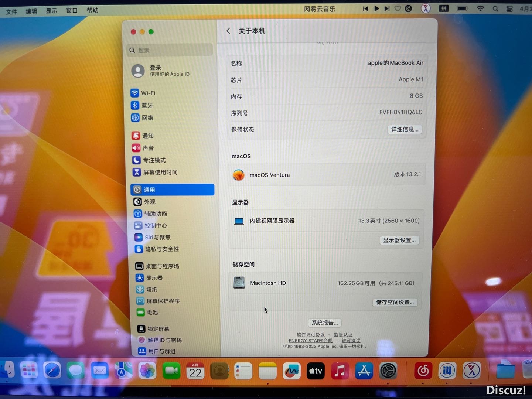This screenshot has width=532, height=399.
Task: Open Sound (声音) settings
Action: pos(143,148)
